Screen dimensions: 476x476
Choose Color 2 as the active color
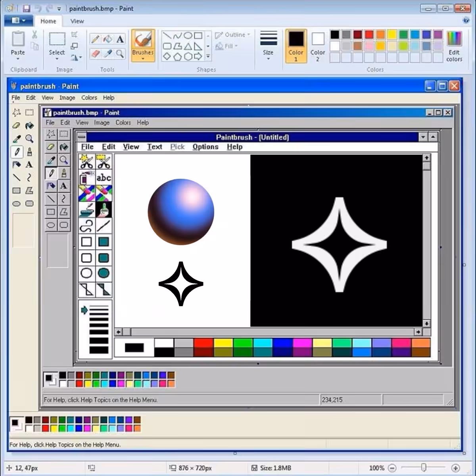click(x=318, y=46)
